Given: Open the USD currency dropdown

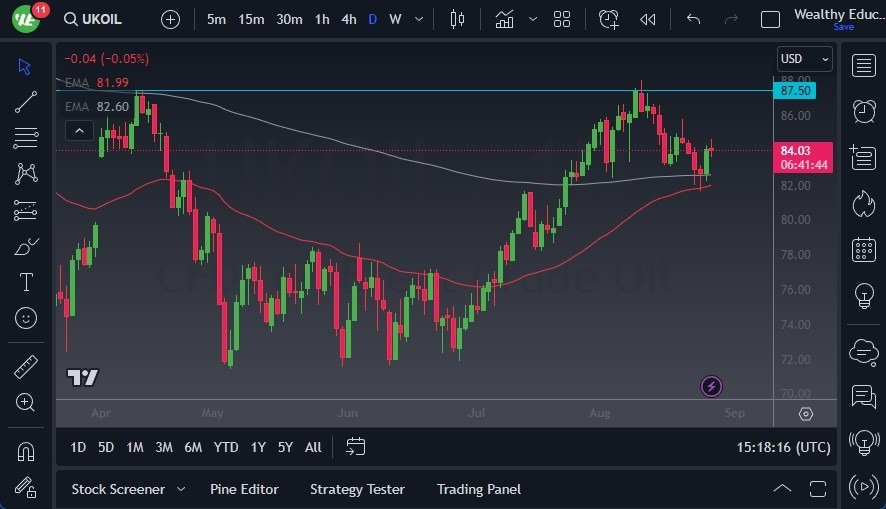Looking at the screenshot, I should click(x=805, y=59).
